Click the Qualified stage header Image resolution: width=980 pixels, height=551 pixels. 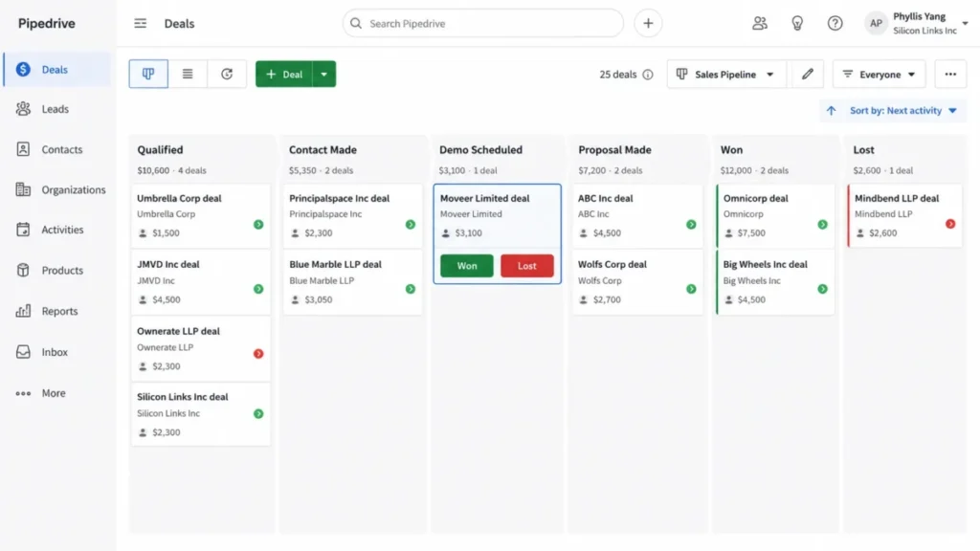coord(160,150)
